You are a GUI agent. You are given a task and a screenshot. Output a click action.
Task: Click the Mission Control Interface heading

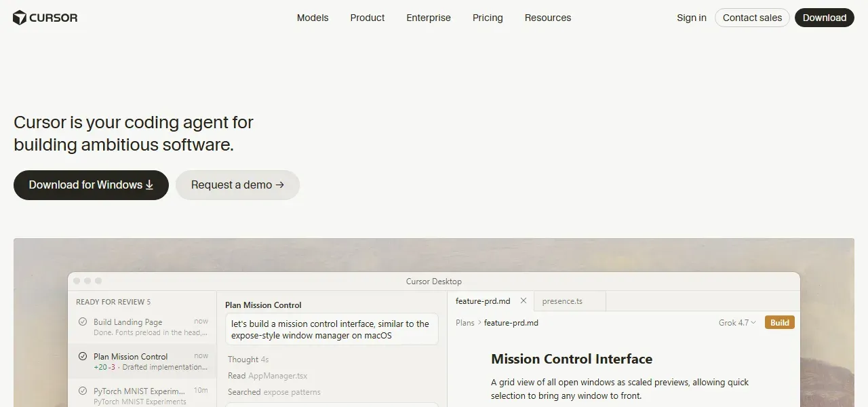click(572, 359)
